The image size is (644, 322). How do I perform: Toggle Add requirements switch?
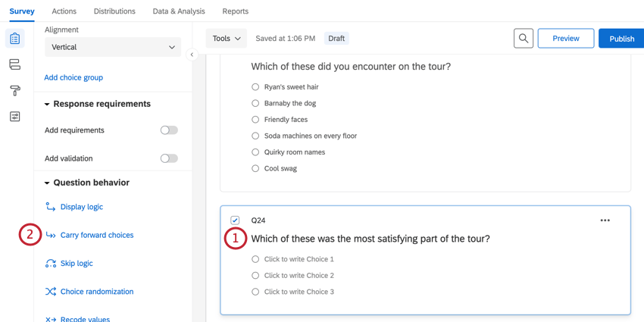pos(169,130)
